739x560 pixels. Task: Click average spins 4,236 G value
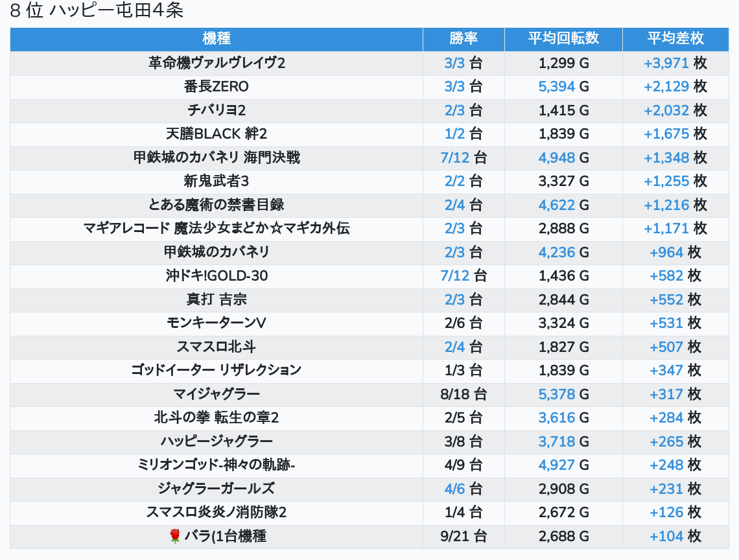[564, 252]
